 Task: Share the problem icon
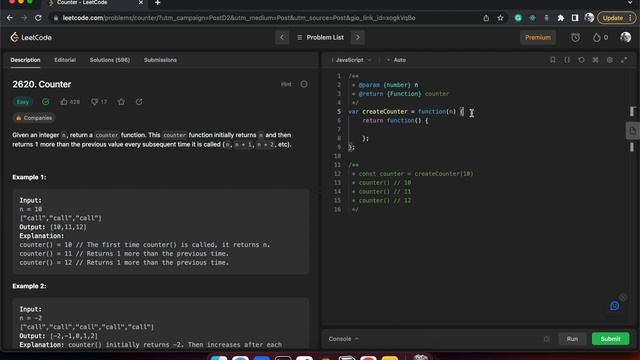click(139, 102)
